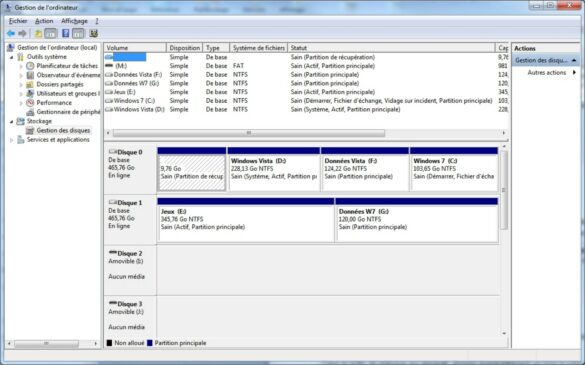Select Observateur d'événements icon in tree
The image size is (585, 365).
click(30, 75)
